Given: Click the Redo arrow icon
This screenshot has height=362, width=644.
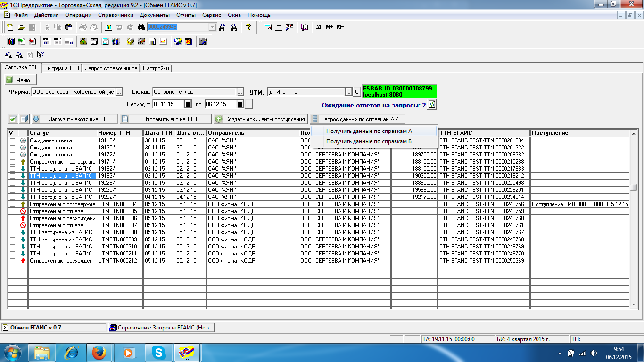Looking at the screenshot, I should coord(129,27).
